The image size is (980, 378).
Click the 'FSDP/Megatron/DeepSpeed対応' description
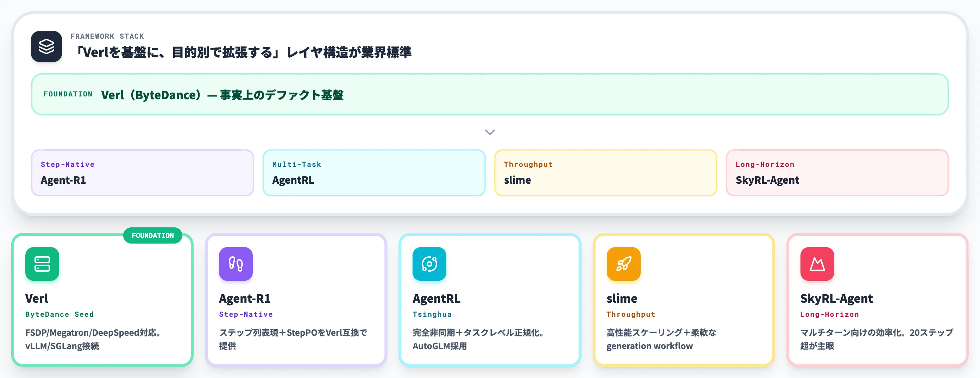coord(93,339)
